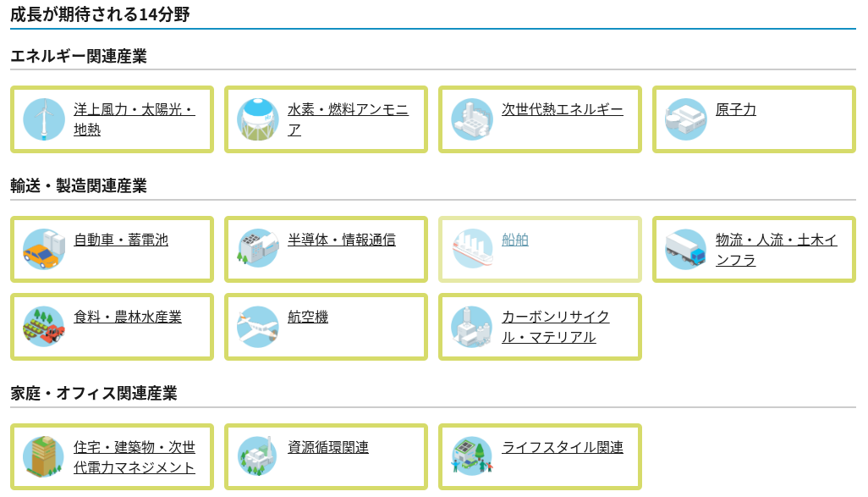This screenshot has height=497, width=868.
Task: Click the carbon recycling plant icon
Action: coord(471,327)
